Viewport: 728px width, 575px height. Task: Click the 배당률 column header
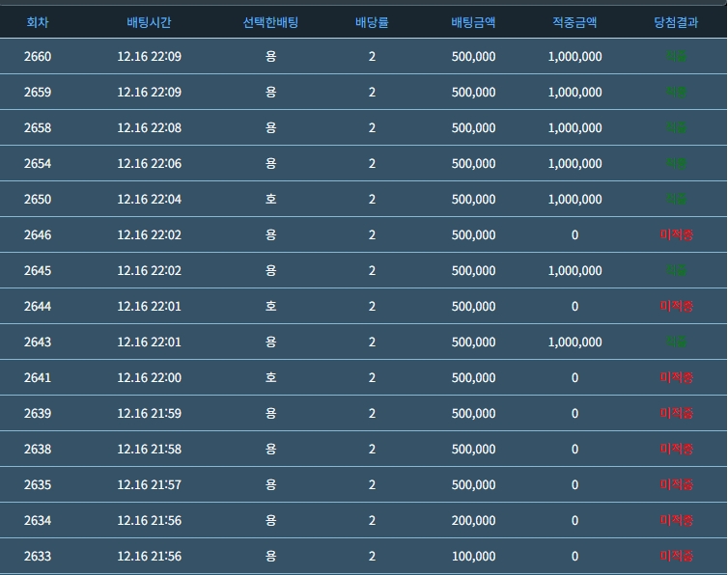coord(372,21)
